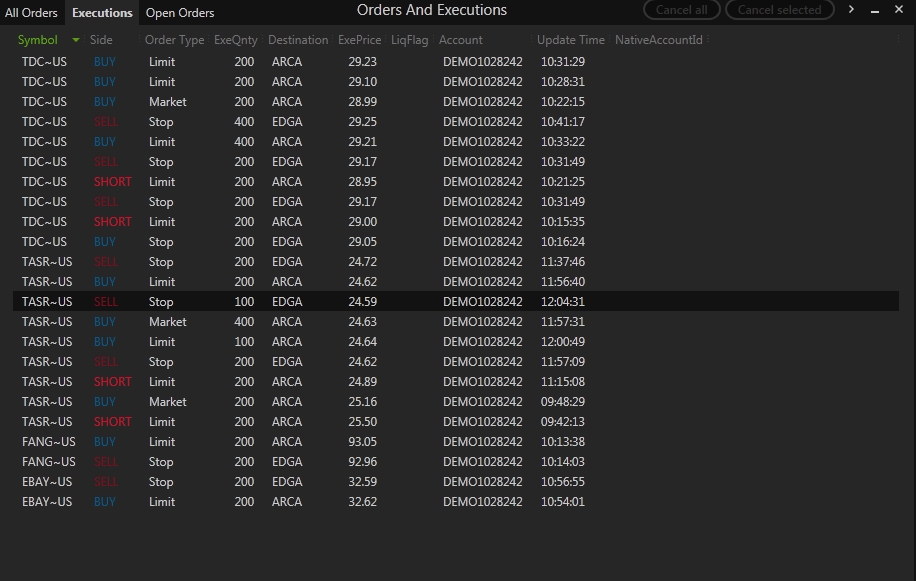Sort by Destination column header

(298, 40)
